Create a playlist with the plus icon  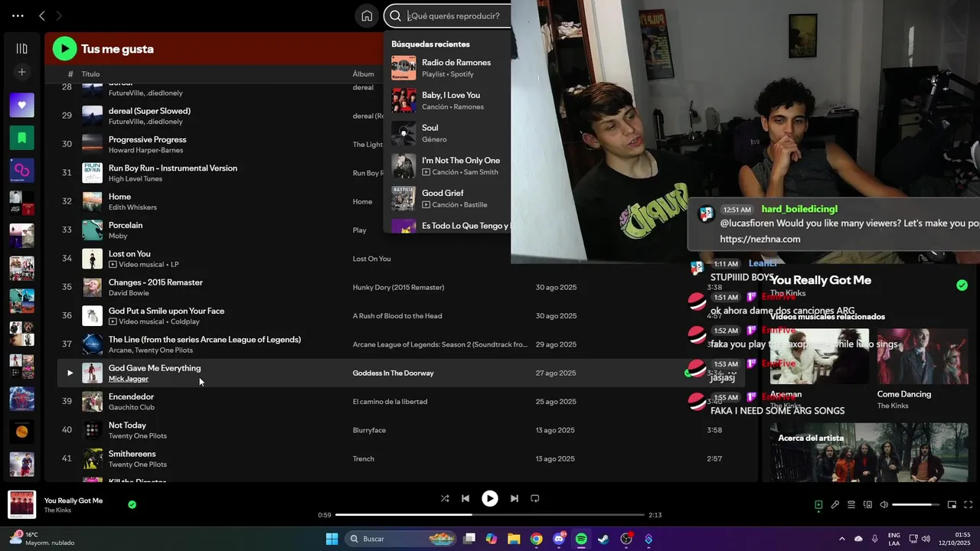(21, 72)
